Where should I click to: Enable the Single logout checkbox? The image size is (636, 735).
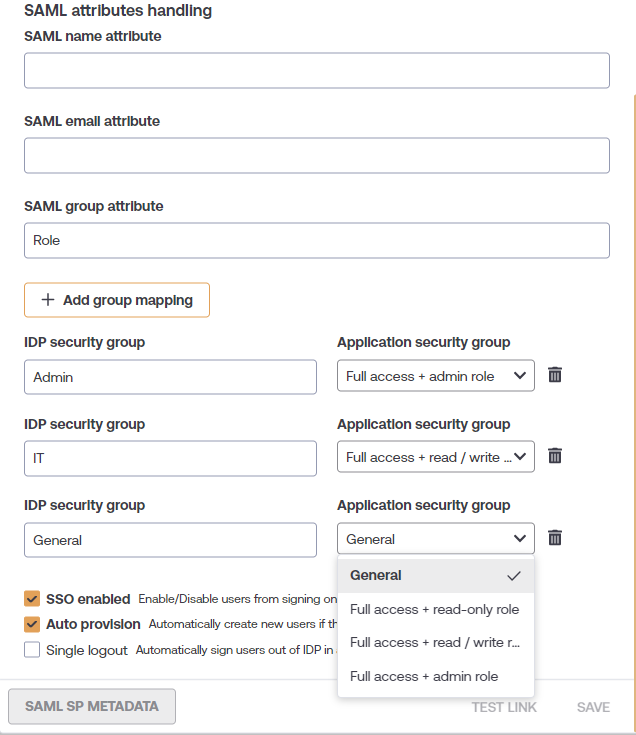pos(32,650)
